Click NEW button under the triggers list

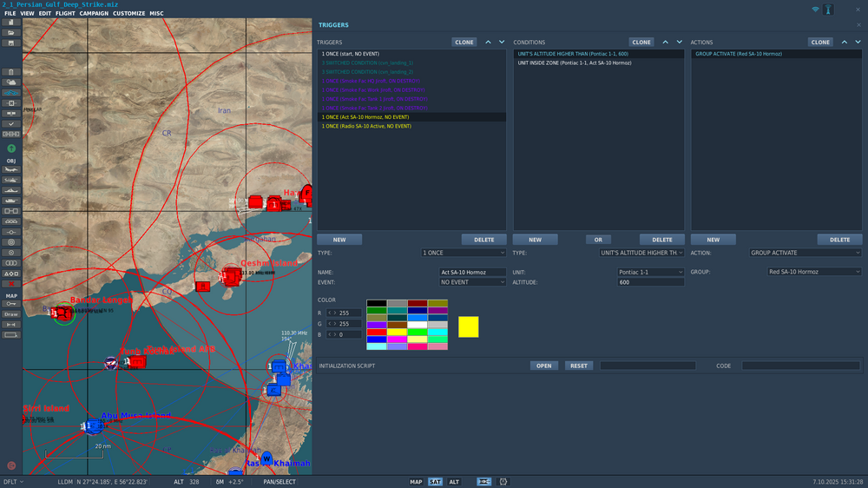[x=339, y=240]
